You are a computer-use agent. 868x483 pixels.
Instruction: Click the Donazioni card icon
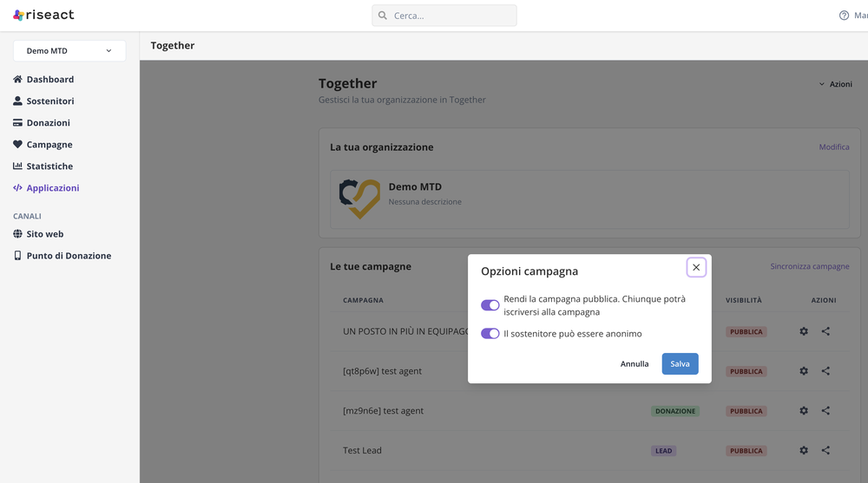coord(17,123)
